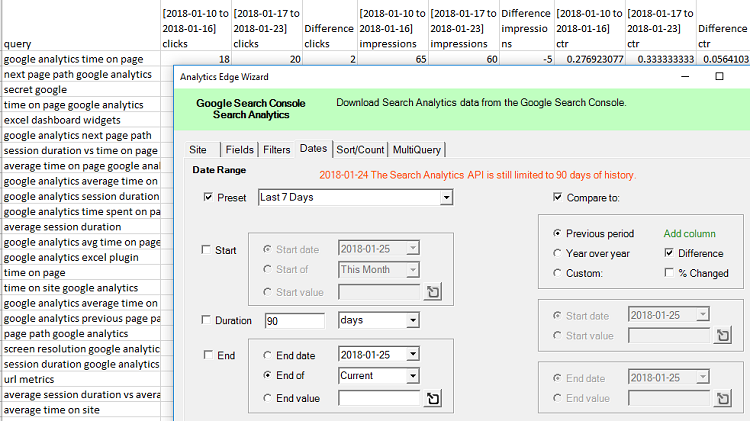Select 'time on site google analytics' cell
This screenshot has height=421, width=750.
tap(81, 288)
